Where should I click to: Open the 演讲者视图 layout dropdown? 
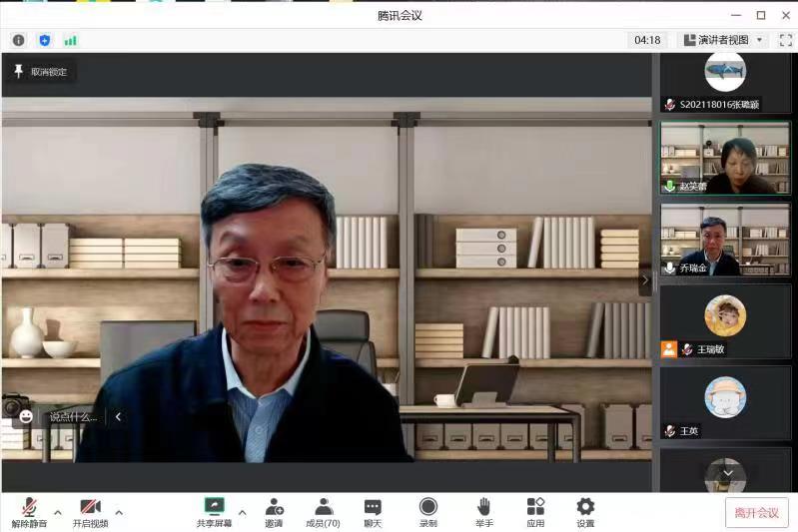723,40
